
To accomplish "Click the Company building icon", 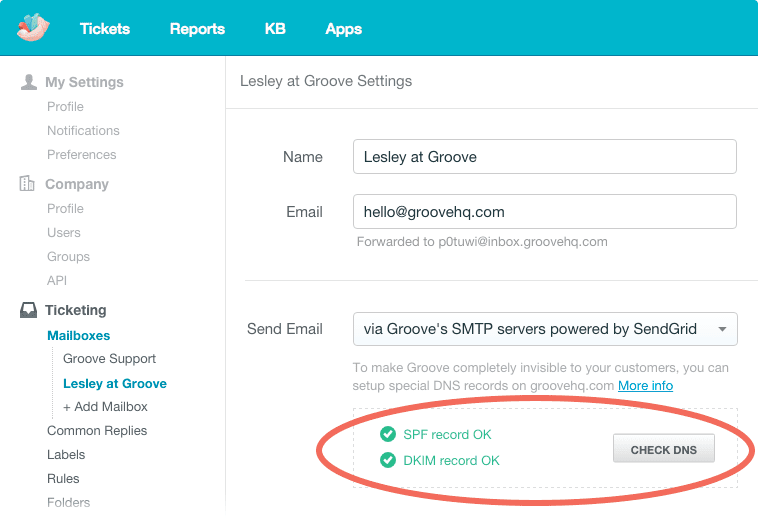I will (28, 184).
